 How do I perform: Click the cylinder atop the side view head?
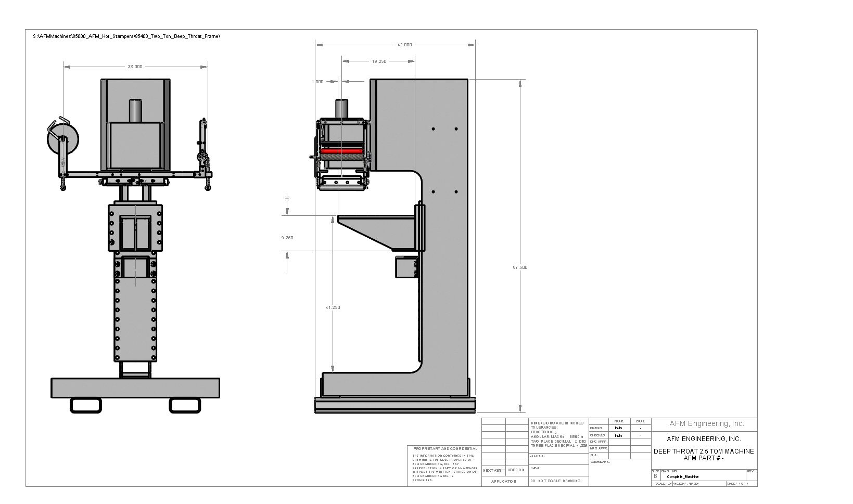pos(341,109)
